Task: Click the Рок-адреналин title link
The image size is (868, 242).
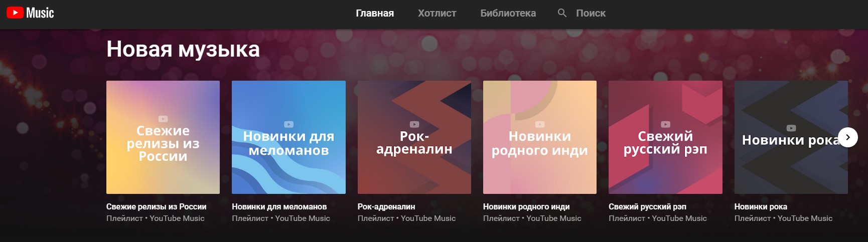Action: pos(386,206)
